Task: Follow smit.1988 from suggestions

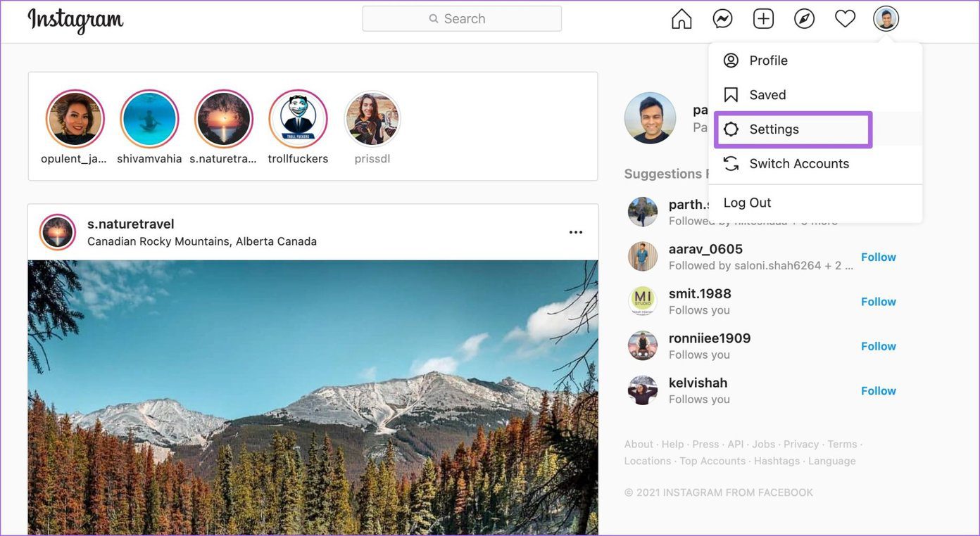Action: click(879, 302)
